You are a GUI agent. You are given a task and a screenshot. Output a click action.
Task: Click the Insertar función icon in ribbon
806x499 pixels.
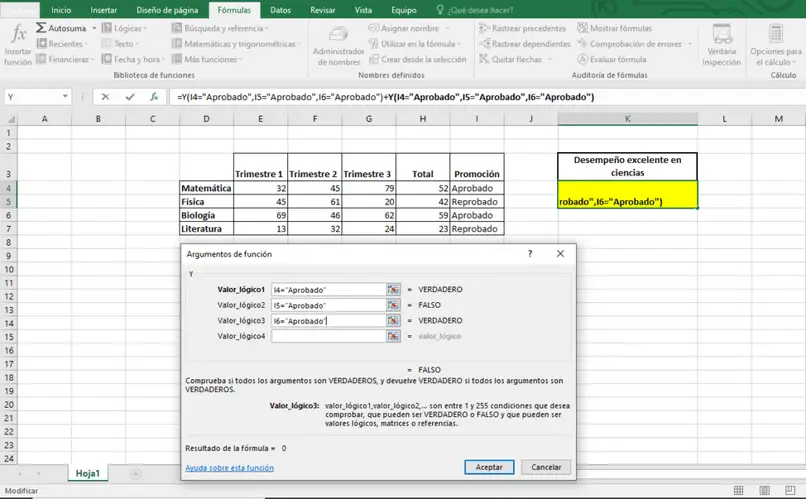click(17, 43)
